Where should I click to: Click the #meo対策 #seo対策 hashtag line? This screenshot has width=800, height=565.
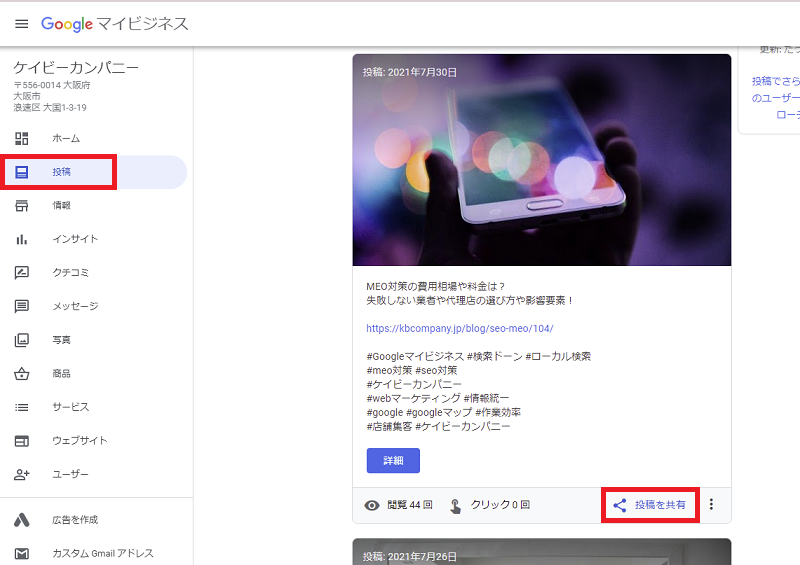pos(412,370)
